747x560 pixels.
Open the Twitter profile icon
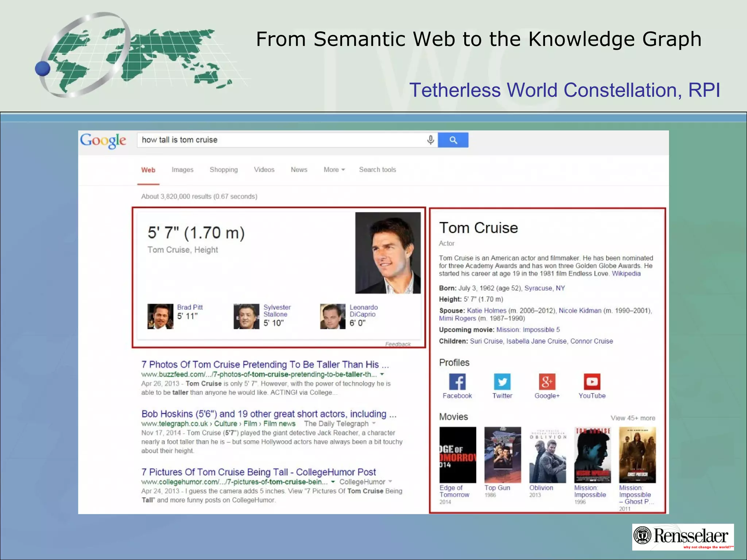502,382
